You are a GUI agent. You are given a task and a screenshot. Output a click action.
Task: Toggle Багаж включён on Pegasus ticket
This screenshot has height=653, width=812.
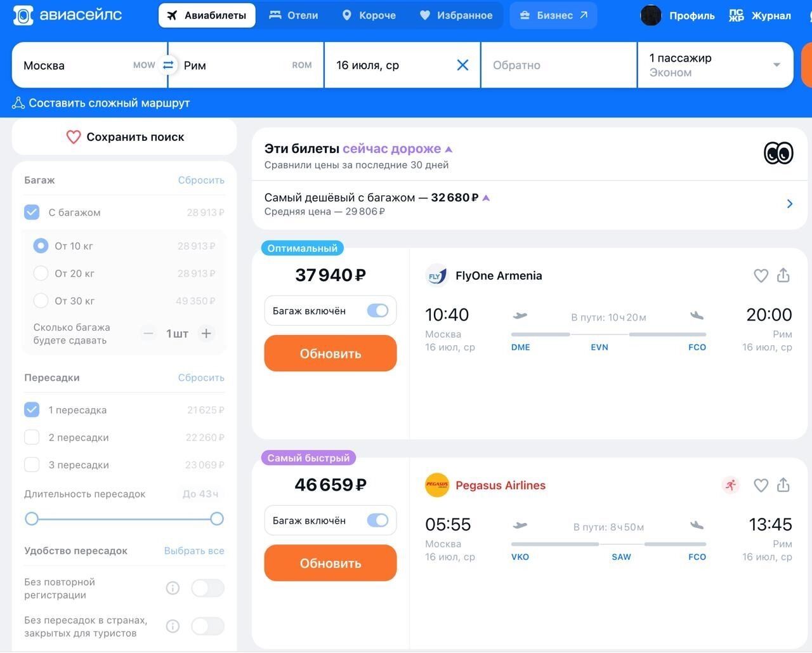tap(377, 520)
